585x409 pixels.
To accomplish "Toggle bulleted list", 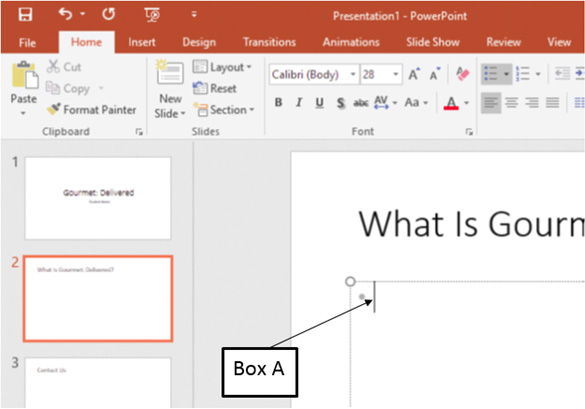I will 491,74.
